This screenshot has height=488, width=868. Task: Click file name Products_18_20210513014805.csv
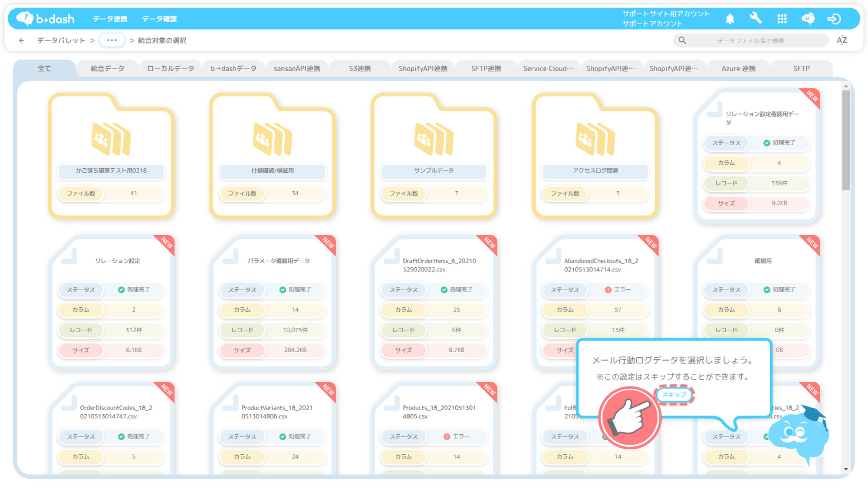tap(439, 412)
